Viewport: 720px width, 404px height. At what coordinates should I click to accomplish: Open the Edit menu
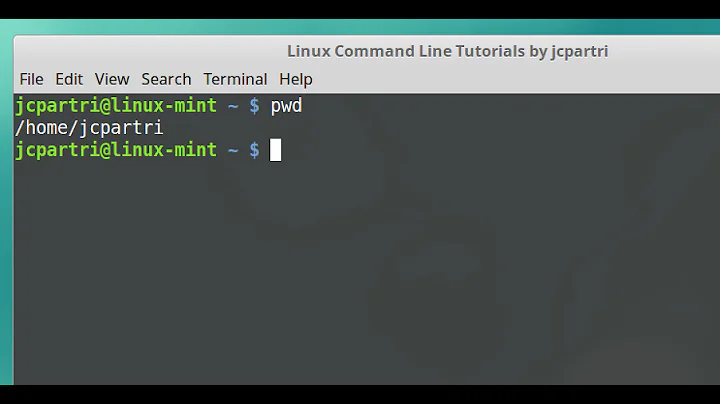[x=69, y=79]
